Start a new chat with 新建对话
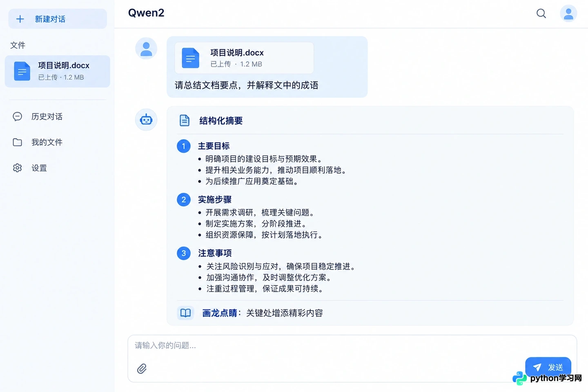The image size is (588, 392). 58,19
